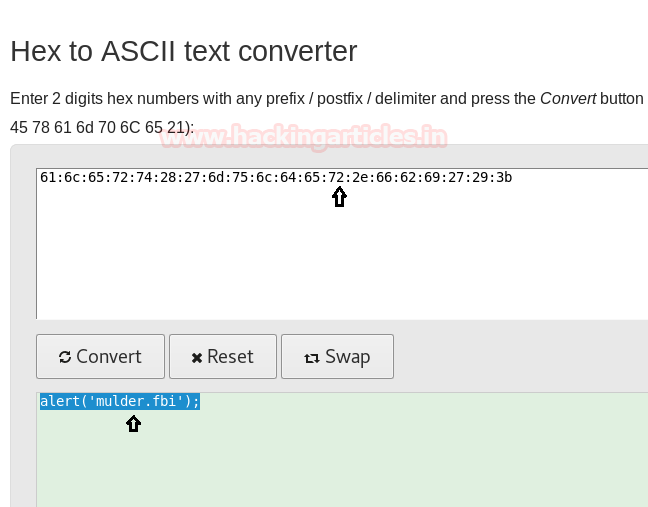Click the gray panel area right of Swap
Image resolution: width=648 pixels, height=507 pixels.
[520, 357]
